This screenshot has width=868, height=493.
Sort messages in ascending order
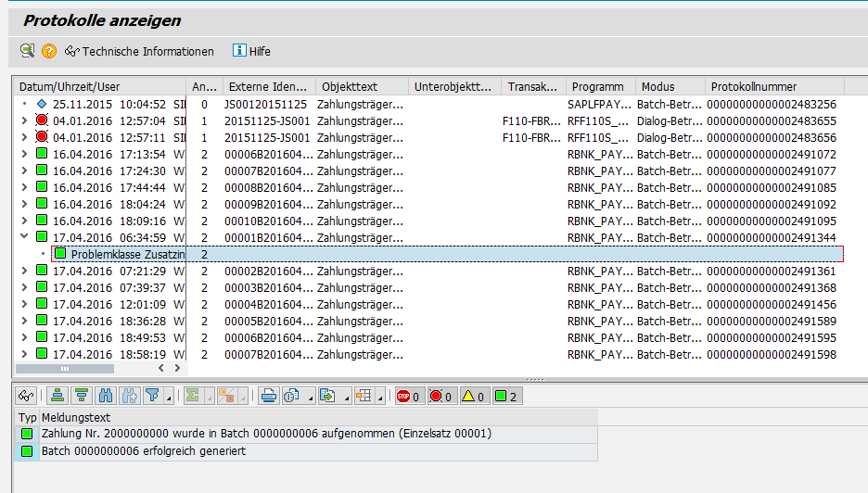tap(57, 396)
